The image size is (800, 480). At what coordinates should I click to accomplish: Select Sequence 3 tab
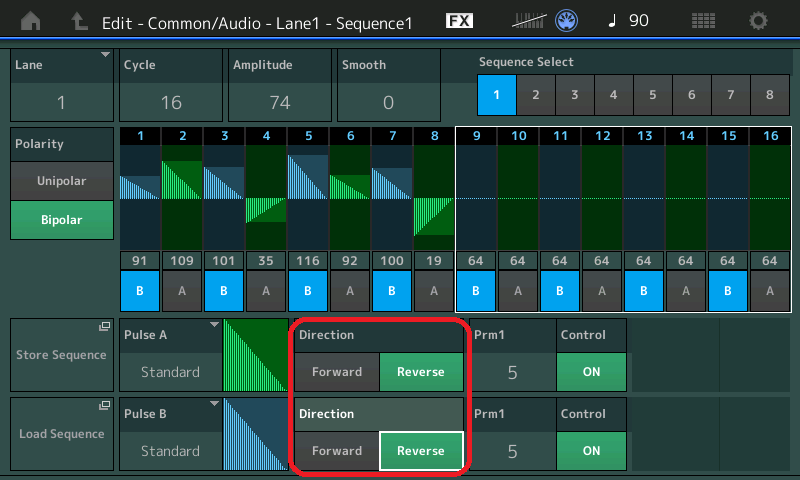[574, 95]
